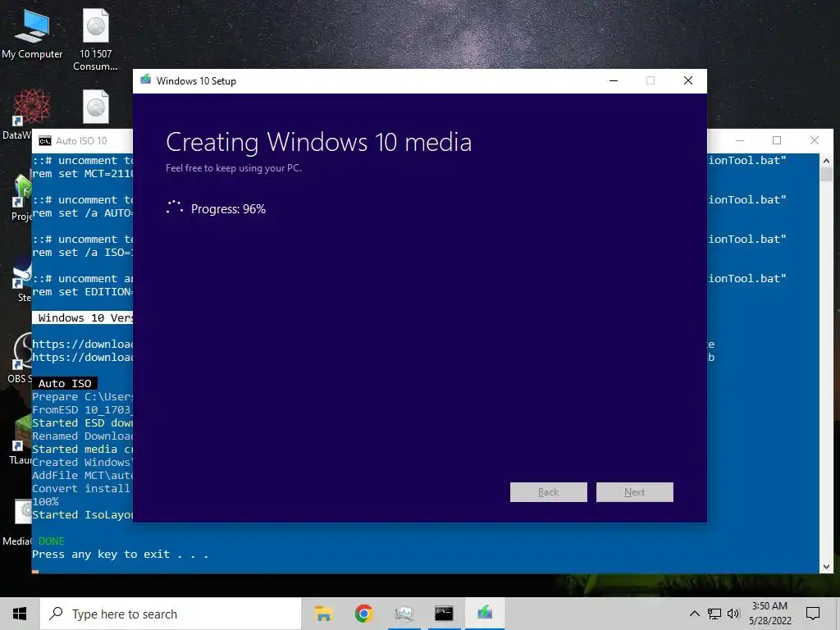Viewport: 840px width, 630px height.
Task: Minimize the Auto ISO 10 console window
Action: tap(740, 141)
